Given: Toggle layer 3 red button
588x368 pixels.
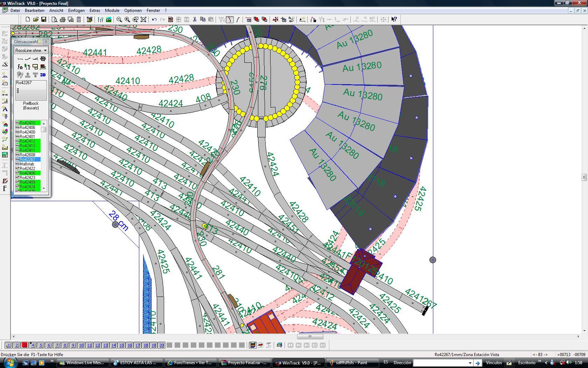Looking at the screenshot, I should click(x=24, y=345).
